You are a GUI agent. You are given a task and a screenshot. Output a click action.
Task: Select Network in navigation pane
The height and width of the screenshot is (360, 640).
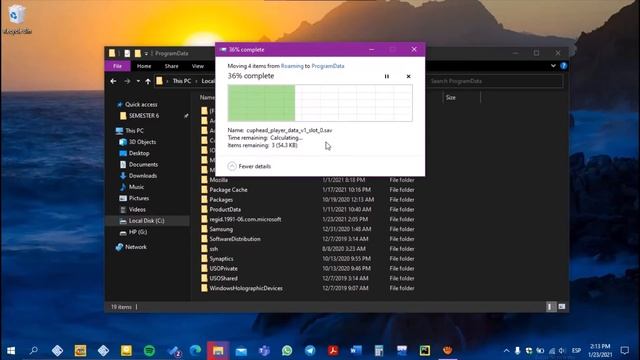[x=136, y=247]
